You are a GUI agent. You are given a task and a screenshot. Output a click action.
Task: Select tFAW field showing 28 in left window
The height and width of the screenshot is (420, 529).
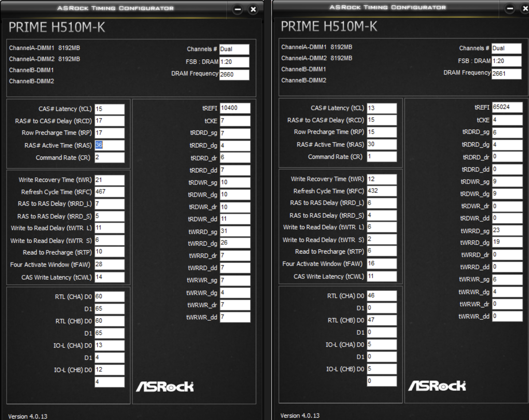(110, 264)
